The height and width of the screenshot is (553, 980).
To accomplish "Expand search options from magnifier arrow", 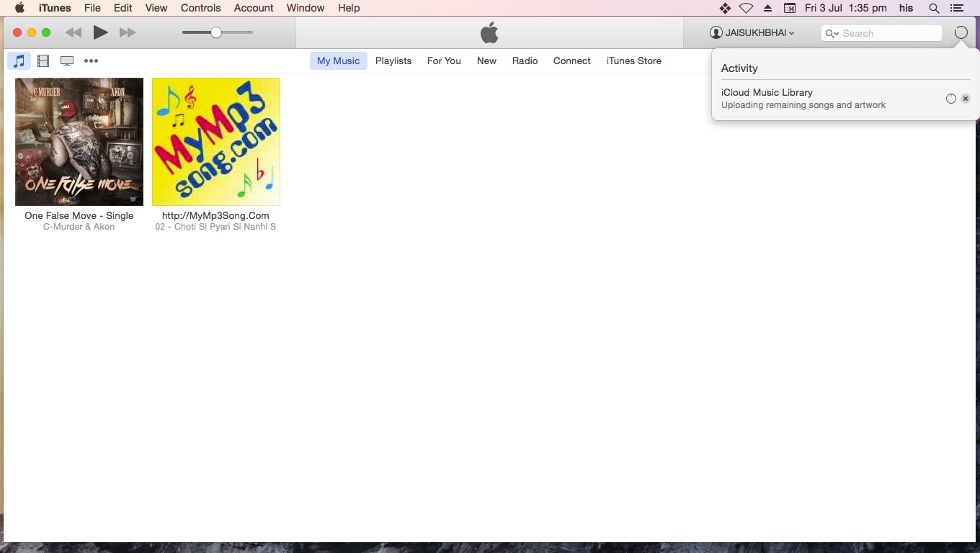I will pyautogui.click(x=832, y=33).
